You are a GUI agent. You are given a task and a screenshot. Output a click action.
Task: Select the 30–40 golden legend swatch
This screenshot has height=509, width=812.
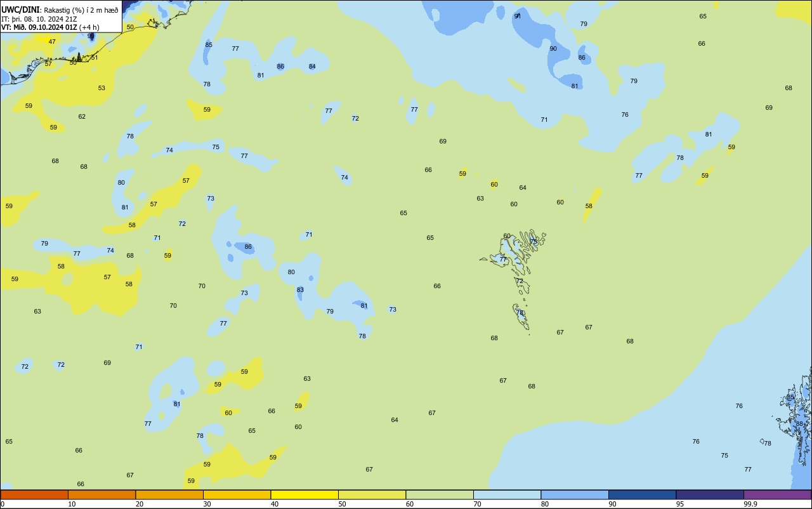pos(237,494)
